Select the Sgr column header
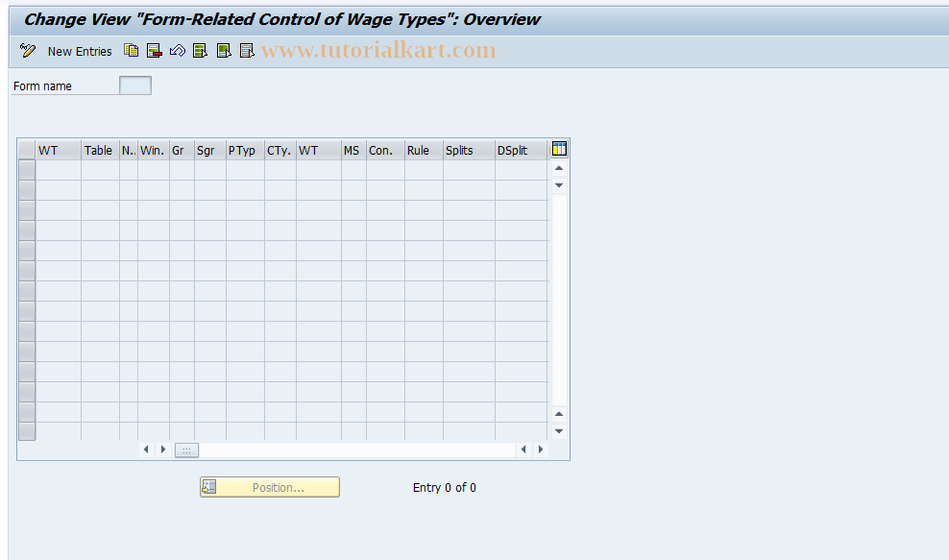This screenshot has height=560, width=949. (210, 150)
